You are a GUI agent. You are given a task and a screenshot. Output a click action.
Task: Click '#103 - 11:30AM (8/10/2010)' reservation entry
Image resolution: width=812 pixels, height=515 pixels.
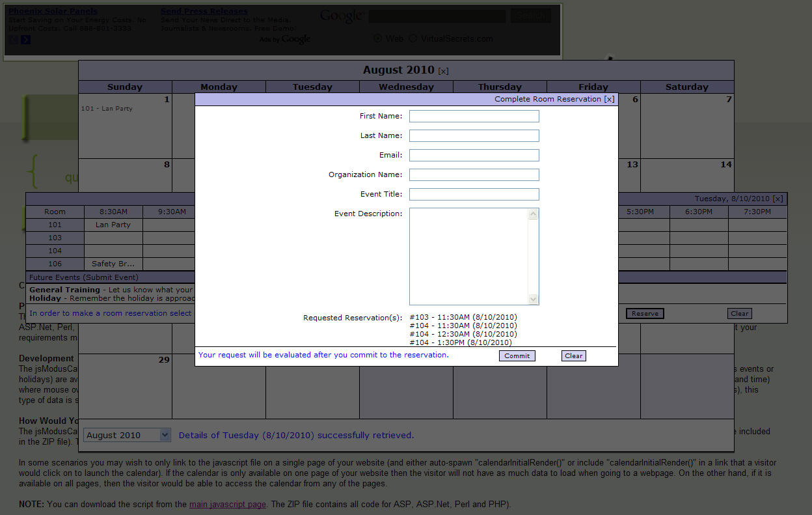coord(463,317)
